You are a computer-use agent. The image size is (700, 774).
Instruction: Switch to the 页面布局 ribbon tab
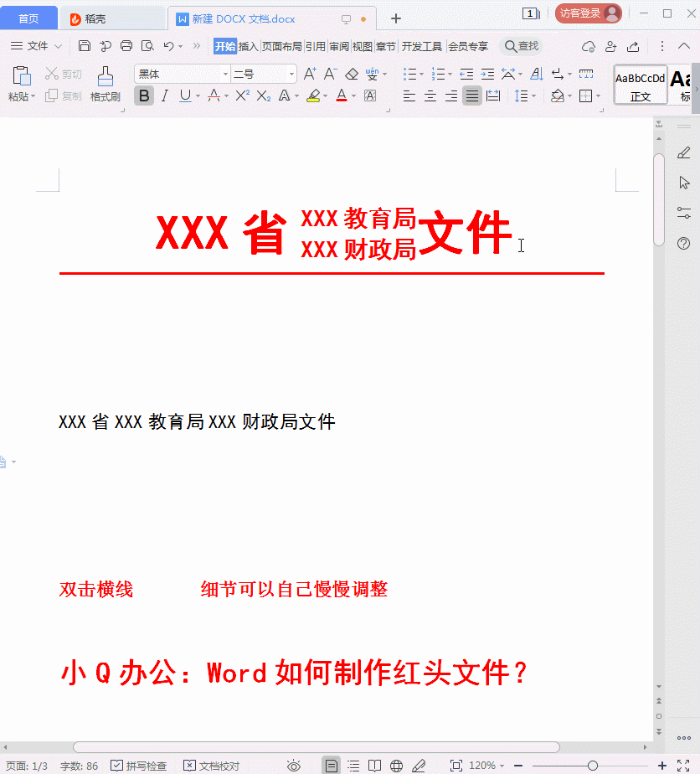(281, 46)
